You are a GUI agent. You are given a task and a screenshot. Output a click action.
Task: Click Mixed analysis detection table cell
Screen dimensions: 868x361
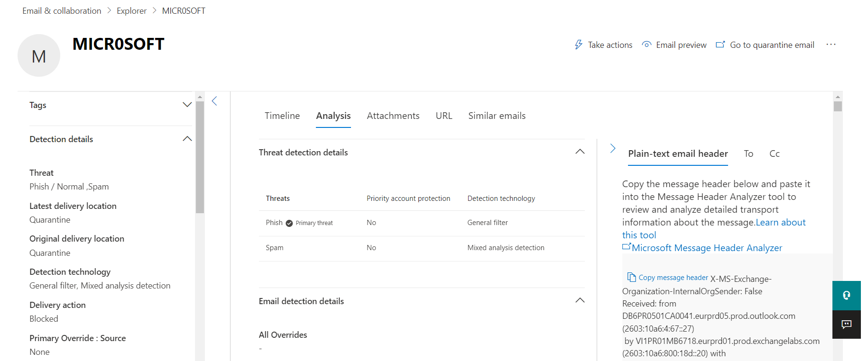point(506,248)
